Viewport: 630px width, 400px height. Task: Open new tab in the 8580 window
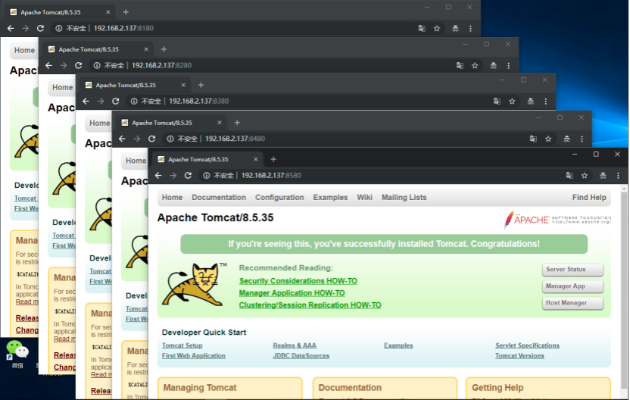(x=273, y=159)
